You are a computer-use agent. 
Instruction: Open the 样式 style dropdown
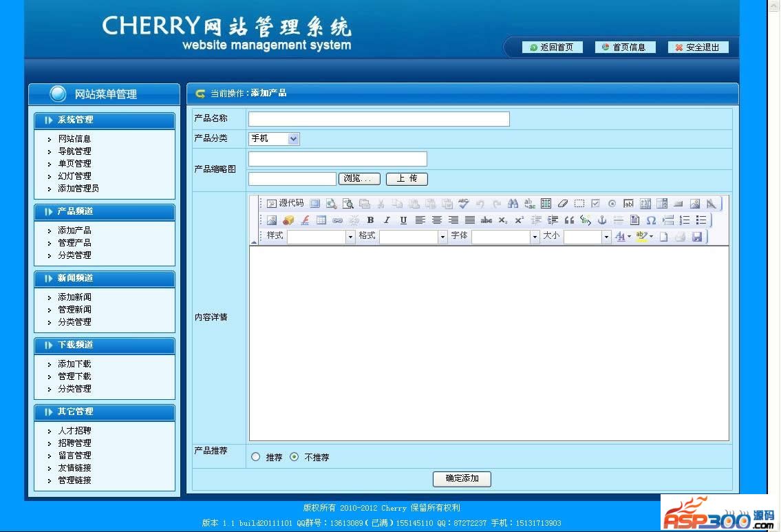coord(321,237)
